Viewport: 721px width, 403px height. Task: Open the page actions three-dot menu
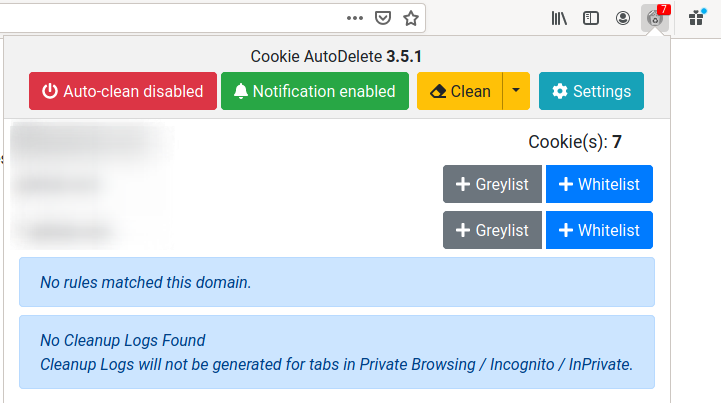[x=355, y=17]
